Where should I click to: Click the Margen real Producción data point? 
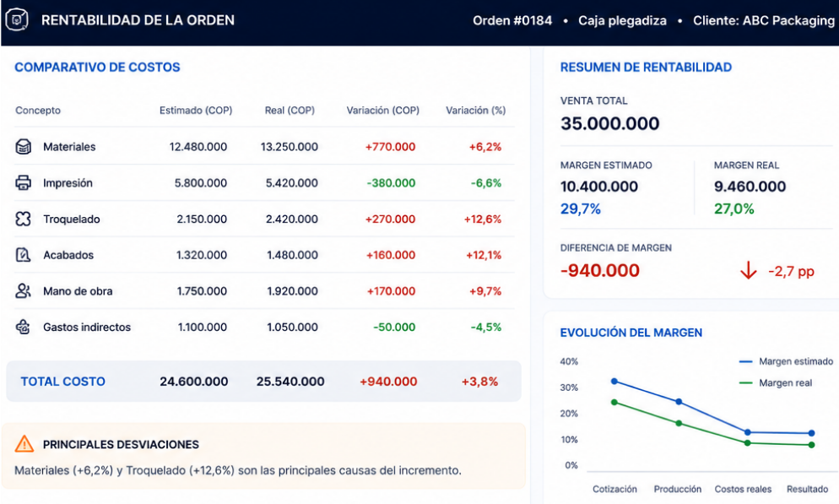point(679,423)
